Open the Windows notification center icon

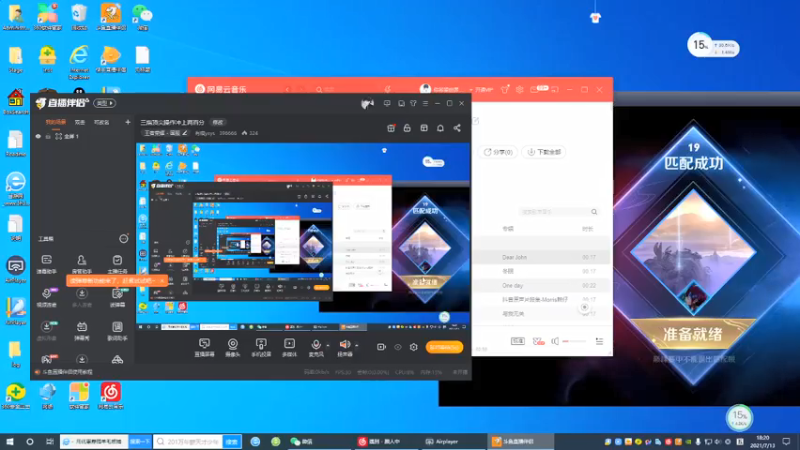786,441
